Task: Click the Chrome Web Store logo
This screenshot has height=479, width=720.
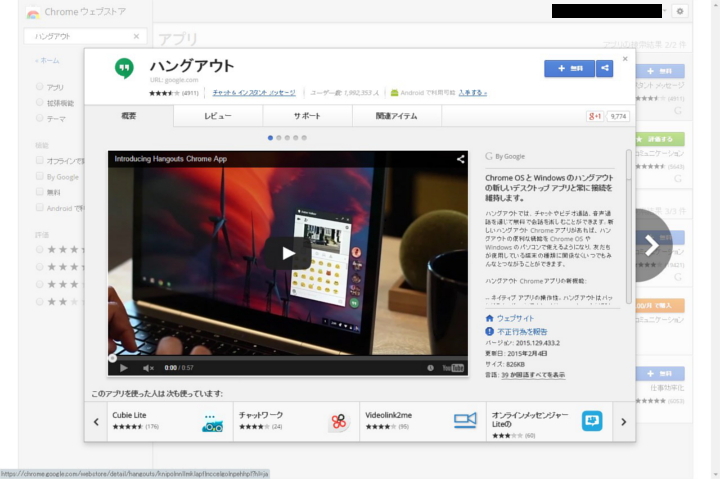Action: tap(33, 13)
